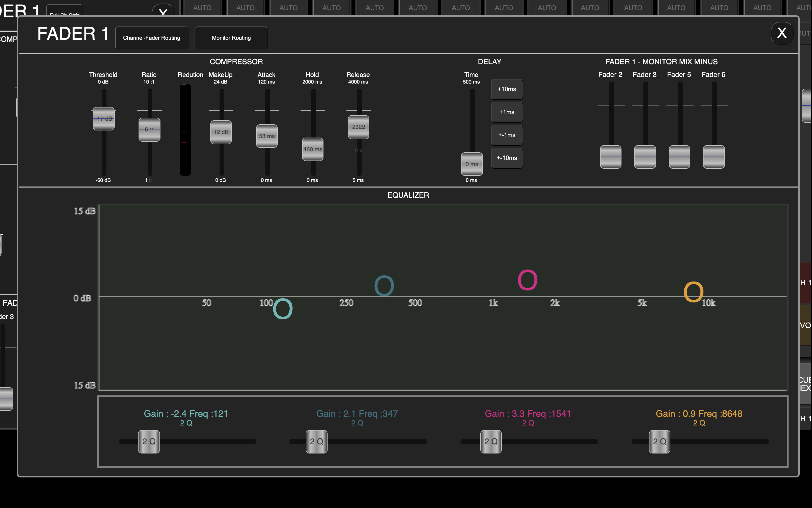Click the compressor Ratio fader knob
Image resolution: width=812 pixels, height=508 pixels.
[150, 130]
